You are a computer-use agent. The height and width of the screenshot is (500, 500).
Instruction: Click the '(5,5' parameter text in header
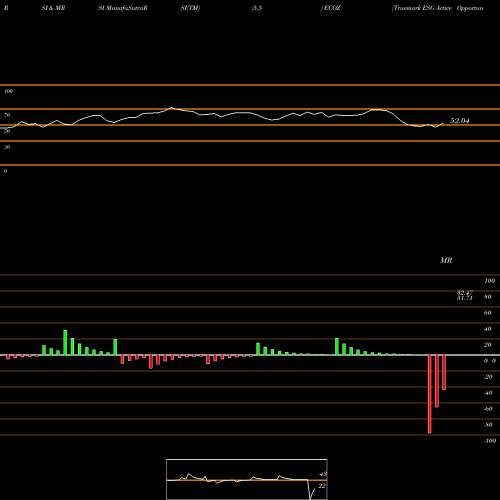coord(257,8)
